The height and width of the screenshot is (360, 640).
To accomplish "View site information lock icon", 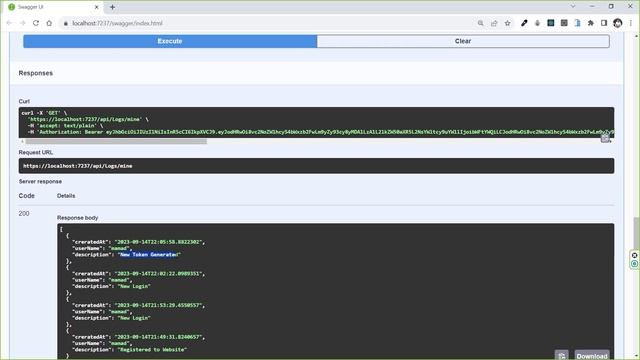I will point(65,23).
